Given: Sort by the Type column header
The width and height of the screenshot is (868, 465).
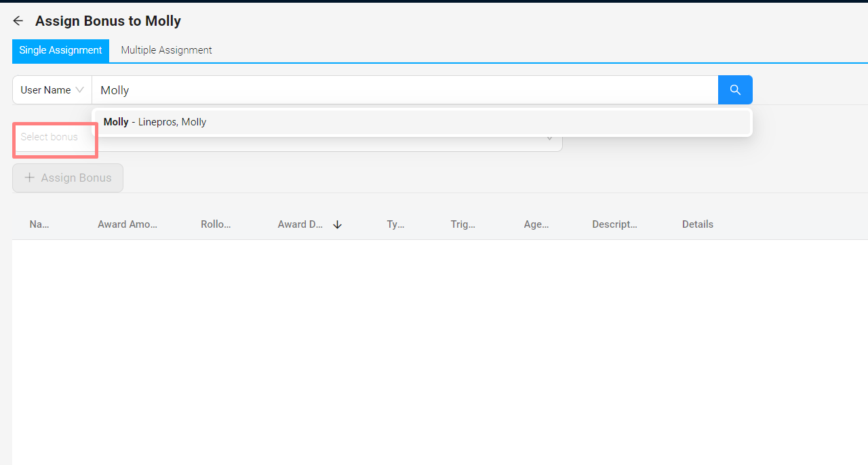Looking at the screenshot, I should (x=396, y=224).
